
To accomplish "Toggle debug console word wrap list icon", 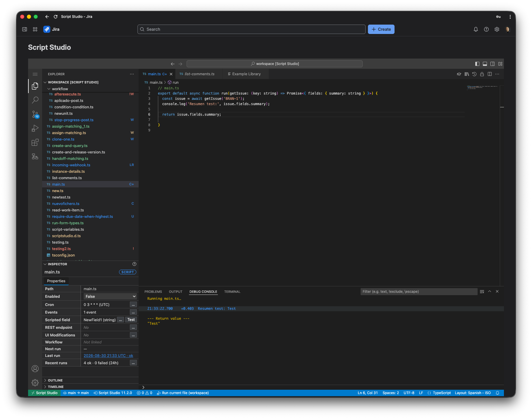I will (482, 292).
